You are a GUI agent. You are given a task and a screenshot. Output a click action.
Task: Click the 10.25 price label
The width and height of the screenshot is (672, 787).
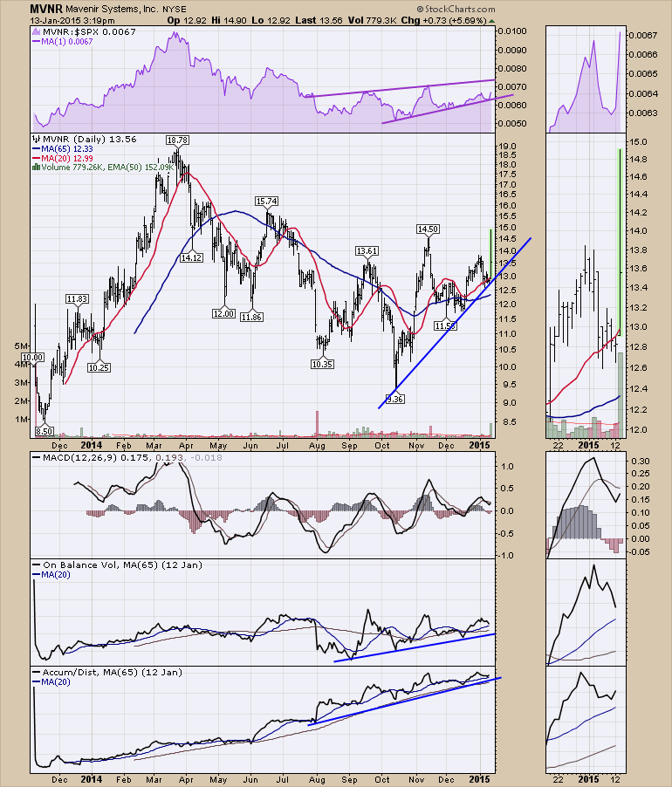point(99,367)
